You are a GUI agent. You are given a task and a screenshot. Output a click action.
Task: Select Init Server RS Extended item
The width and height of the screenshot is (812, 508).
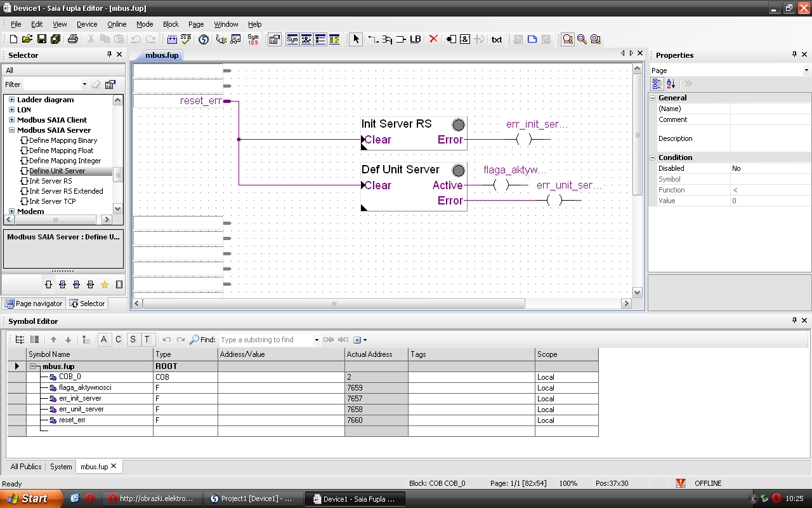[x=66, y=191]
